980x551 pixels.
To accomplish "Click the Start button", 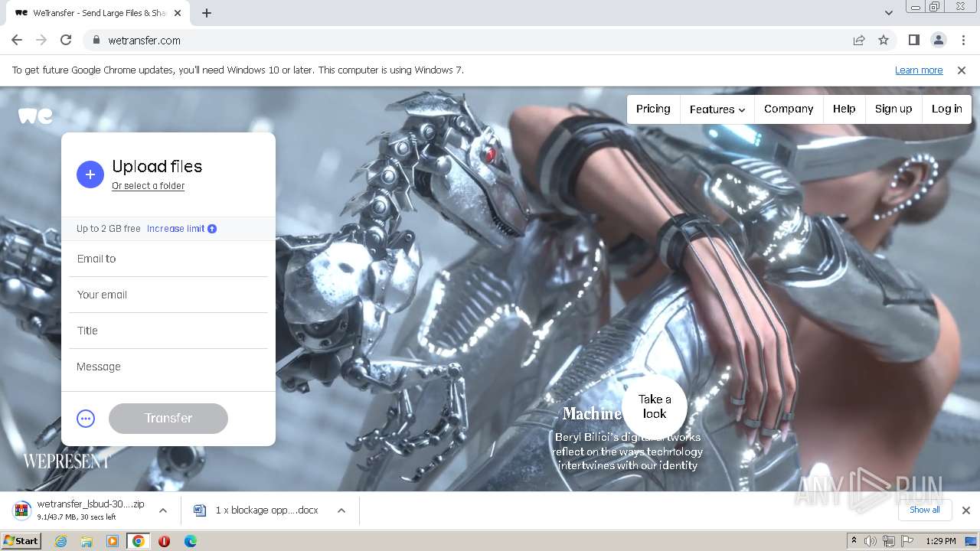I will (x=21, y=541).
